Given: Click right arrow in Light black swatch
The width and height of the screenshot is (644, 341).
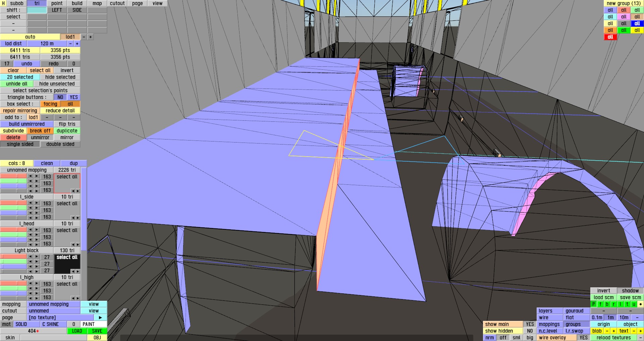Looking at the screenshot, I should [x=77, y=271].
